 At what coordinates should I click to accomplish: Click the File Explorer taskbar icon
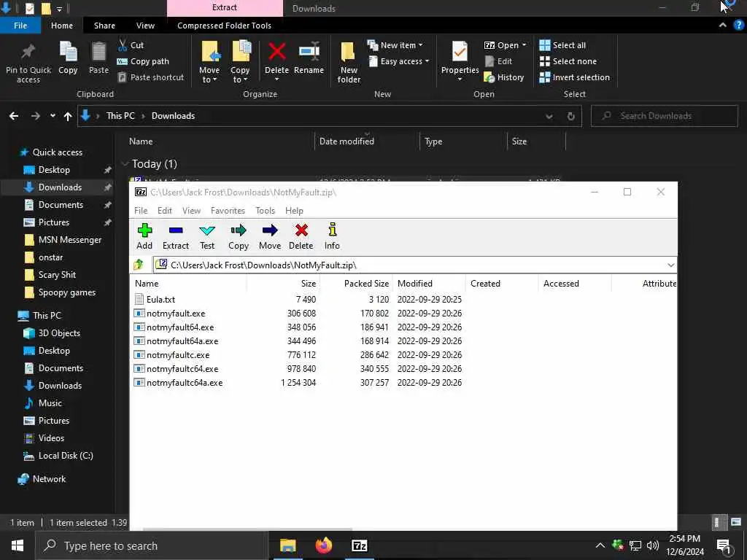click(287, 545)
